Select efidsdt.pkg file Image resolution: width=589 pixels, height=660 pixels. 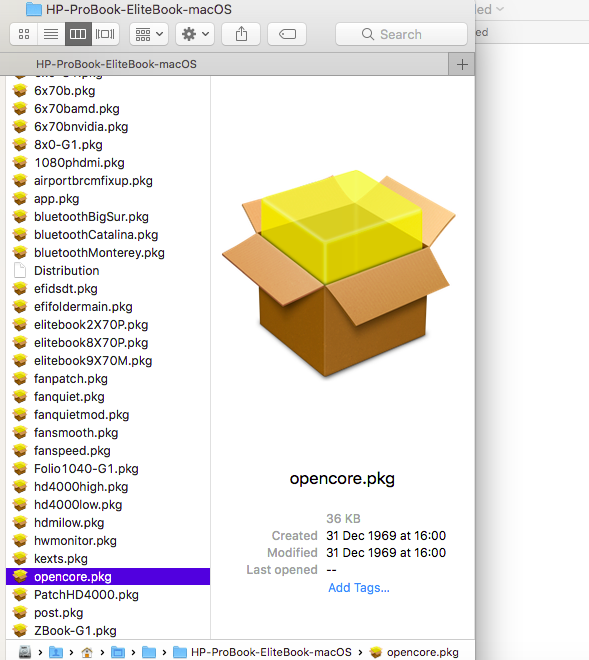pyautogui.click(x=108, y=289)
